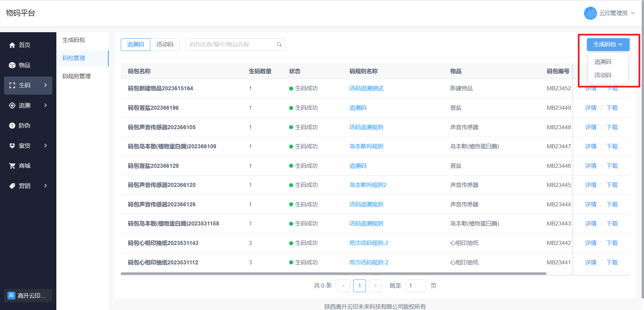Download 下载 for MB23447

coord(612,147)
